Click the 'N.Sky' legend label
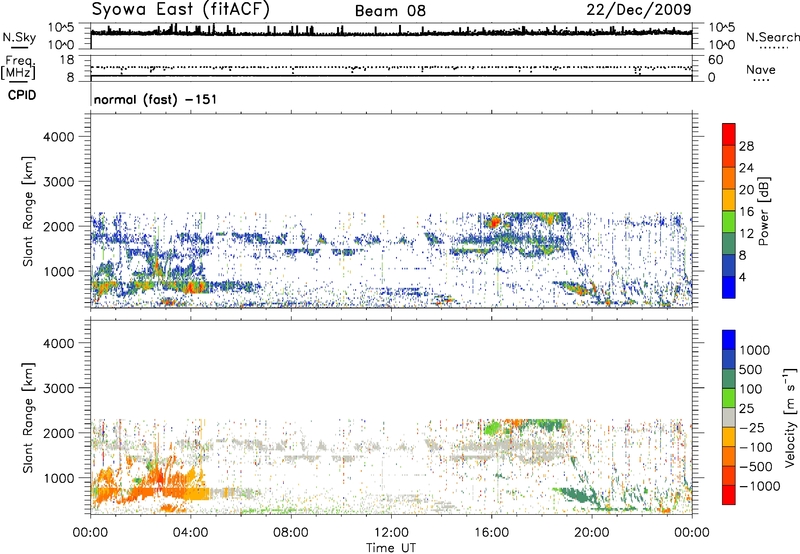 (x=19, y=37)
